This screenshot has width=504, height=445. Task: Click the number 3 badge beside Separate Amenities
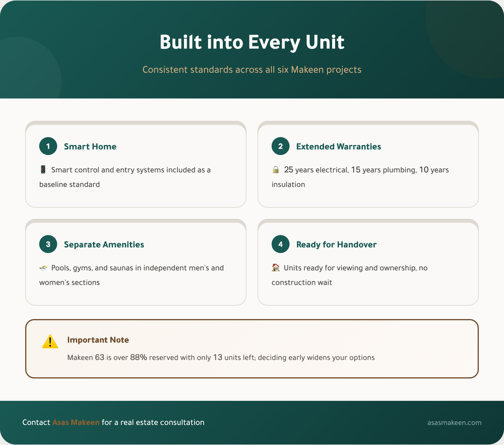pos(48,244)
